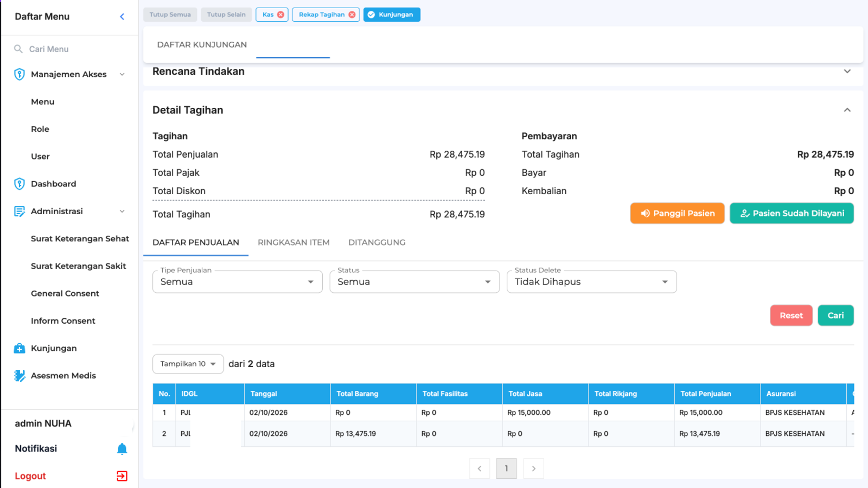
Task: Open the Tipe Penjualan dropdown
Action: pos(238,282)
